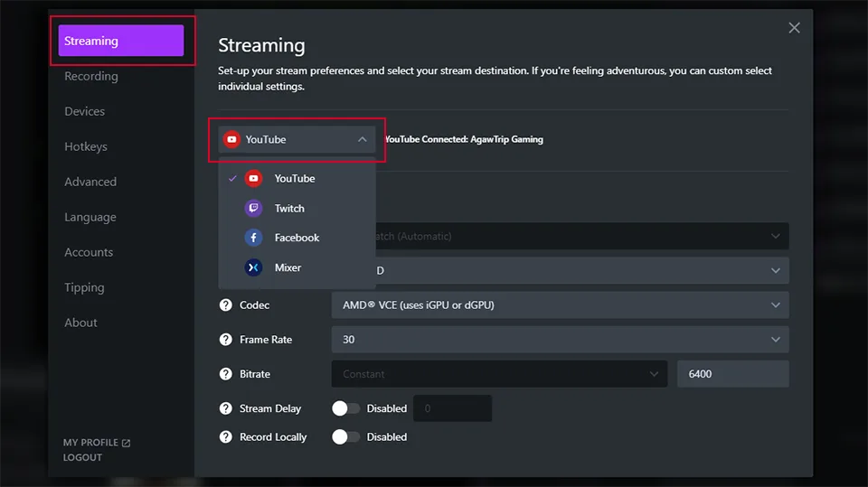Open the dropdown below the Automatic field
The height and width of the screenshot is (487, 868).
pyautogui.click(x=581, y=271)
